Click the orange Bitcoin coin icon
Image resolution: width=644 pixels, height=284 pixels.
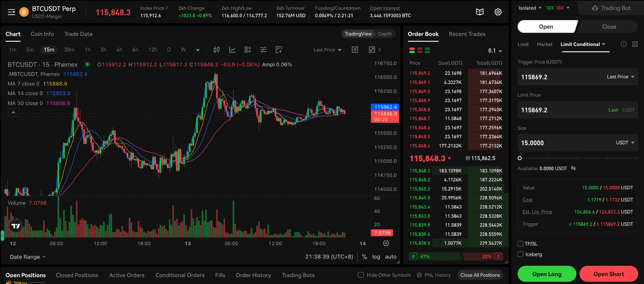click(24, 12)
